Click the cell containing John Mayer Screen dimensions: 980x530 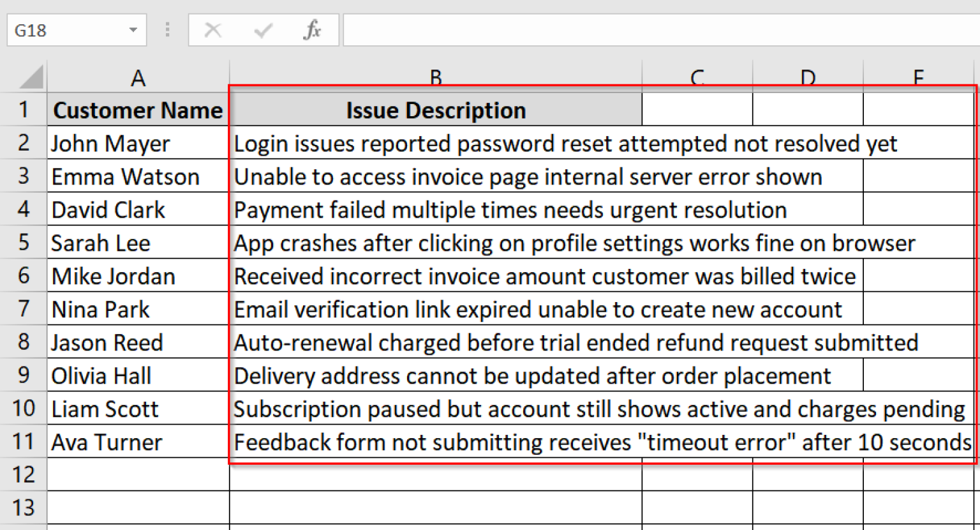(x=138, y=143)
